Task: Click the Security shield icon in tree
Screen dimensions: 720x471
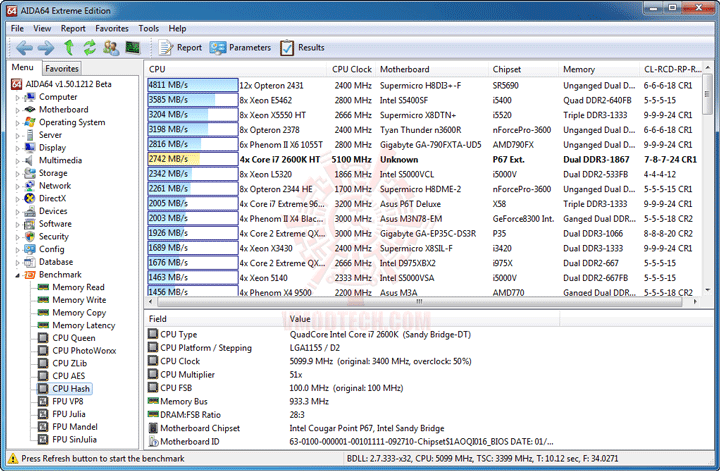Action: pos(30,236)
